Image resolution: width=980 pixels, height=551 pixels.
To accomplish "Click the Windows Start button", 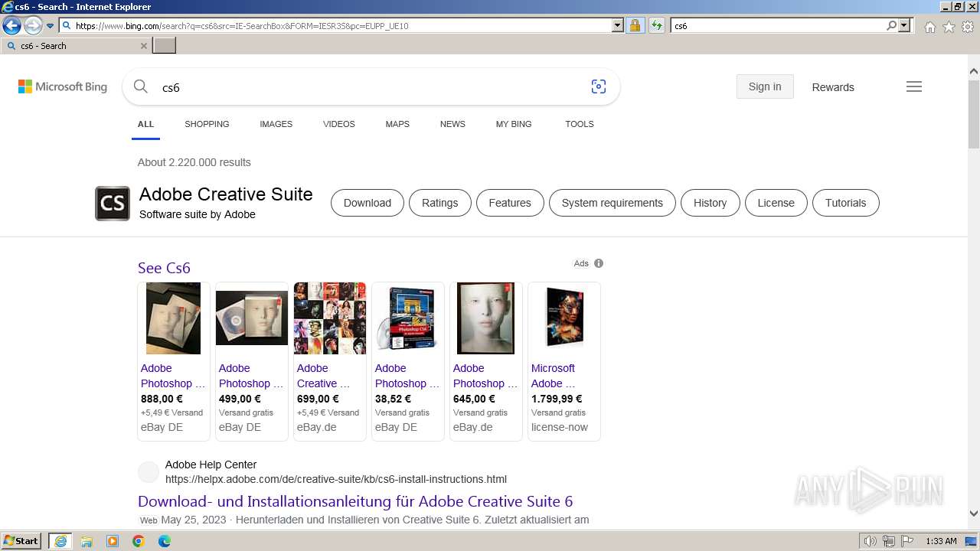I will [x=21, y=541].
